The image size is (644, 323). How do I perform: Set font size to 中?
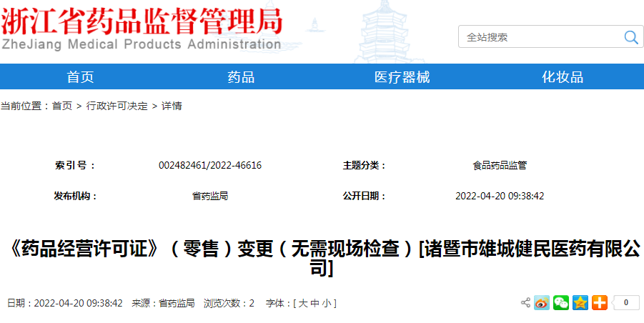[314, 303]
